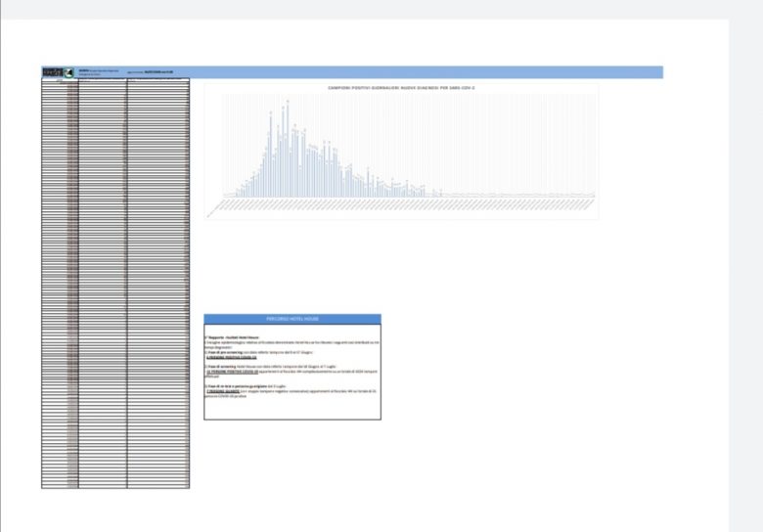Click the last row of the data table
763x532 pixels.
(x=115, y=485)
